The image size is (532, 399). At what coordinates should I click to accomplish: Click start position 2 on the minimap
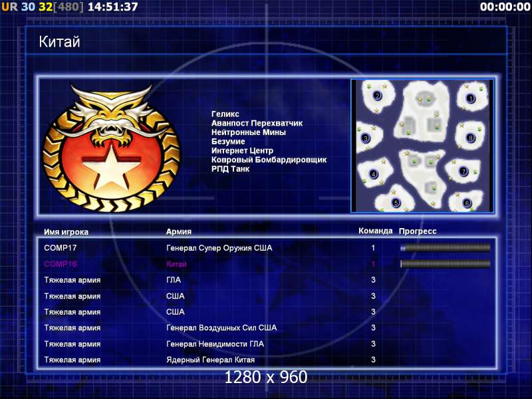pos(377,96)
